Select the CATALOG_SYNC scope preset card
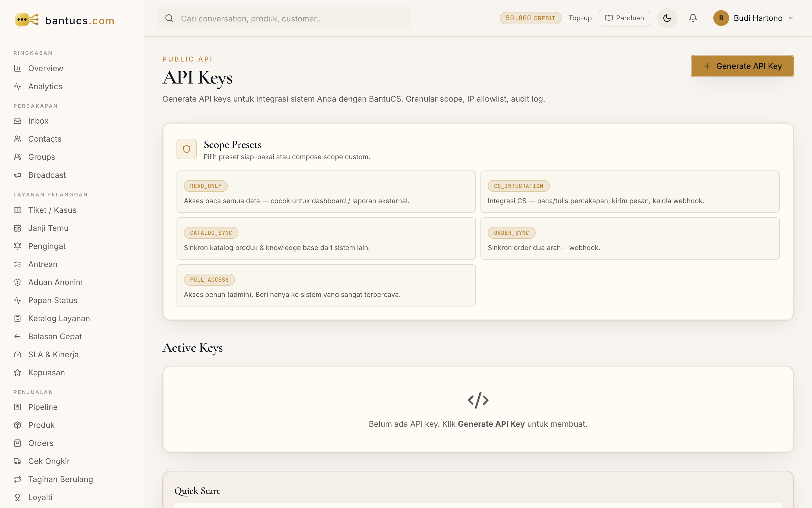The width and height of the screenshot is (812, 508). coord(326,238)
